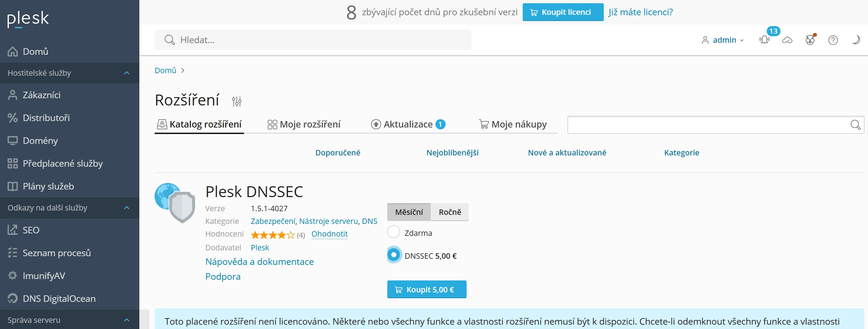Open Nápověda a dokumentace link

[x=260, y=262]
